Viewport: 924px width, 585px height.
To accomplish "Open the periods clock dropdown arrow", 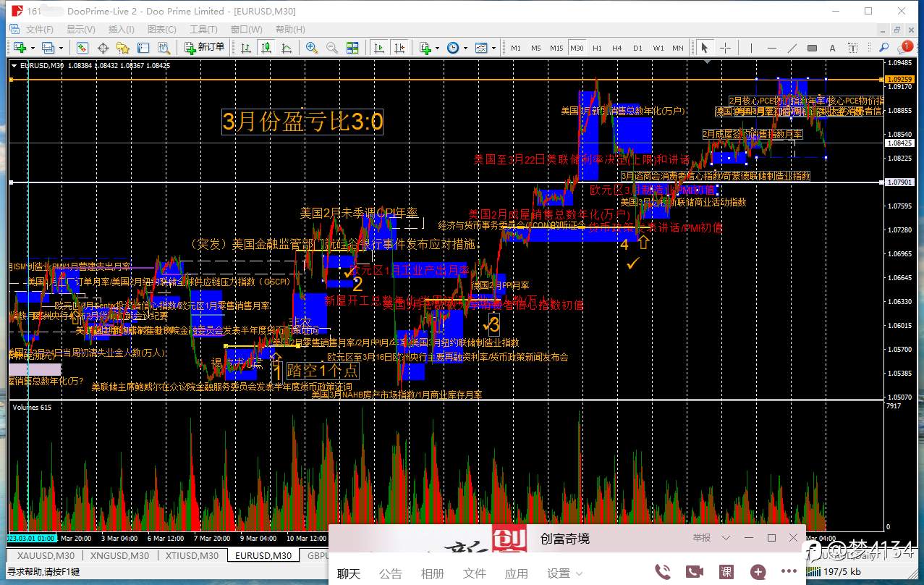I will coord(465,48).
